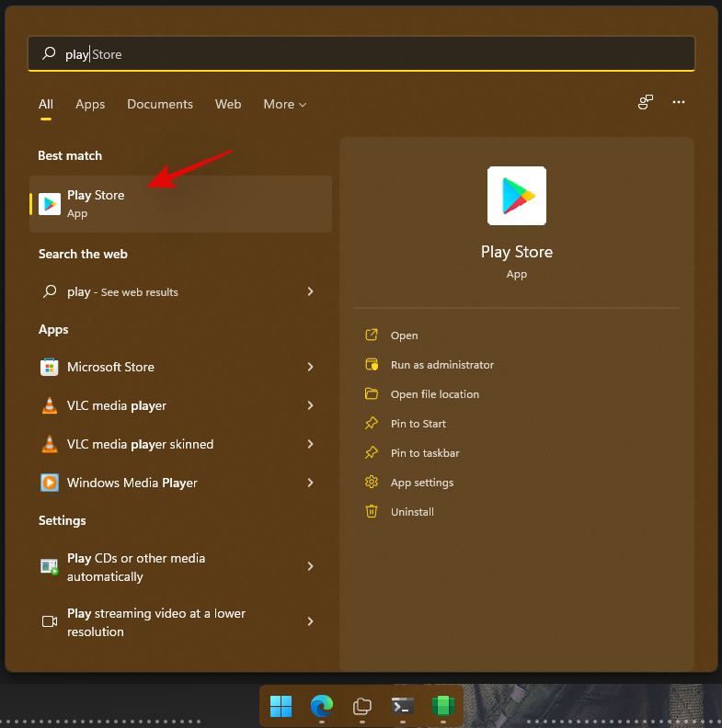Select VLC media player skinned icon
The width and height of the screenshot is (722, 728).
pyautogui.click(x=50, y=444)
